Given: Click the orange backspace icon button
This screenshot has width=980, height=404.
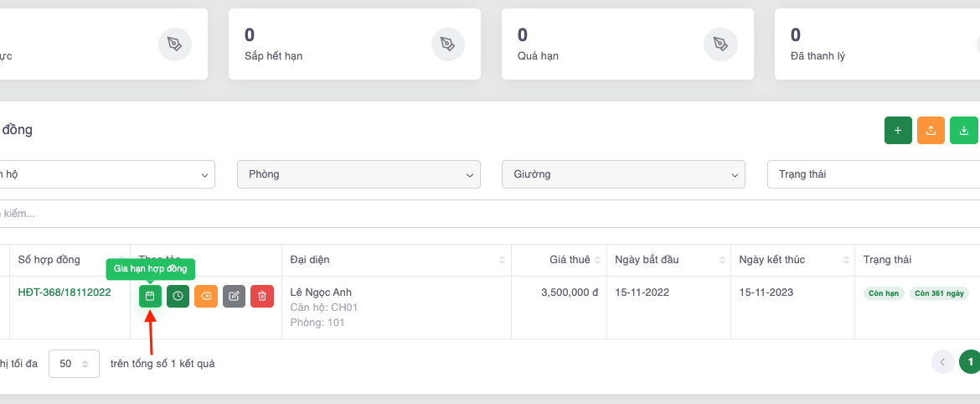Looking at the screenshot, I should coord(206,296).
